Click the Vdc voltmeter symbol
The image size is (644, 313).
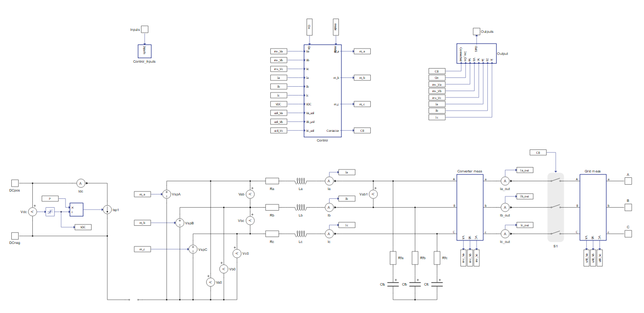32,212
